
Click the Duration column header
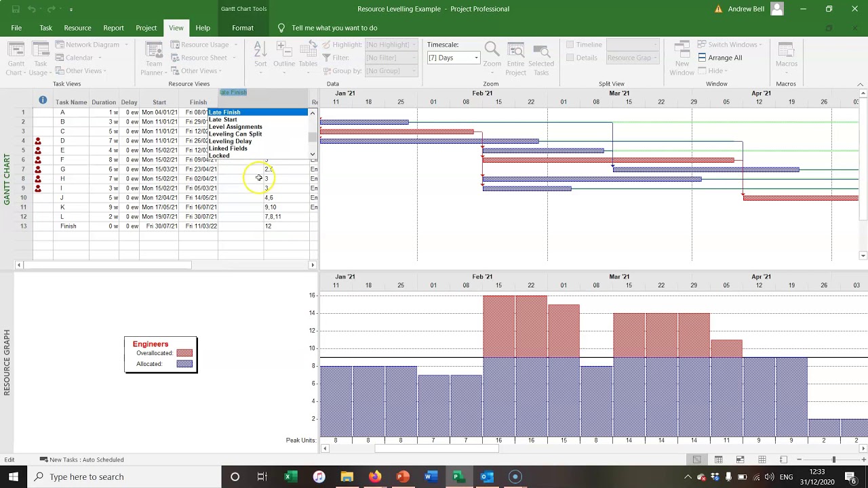coord(104,102)
